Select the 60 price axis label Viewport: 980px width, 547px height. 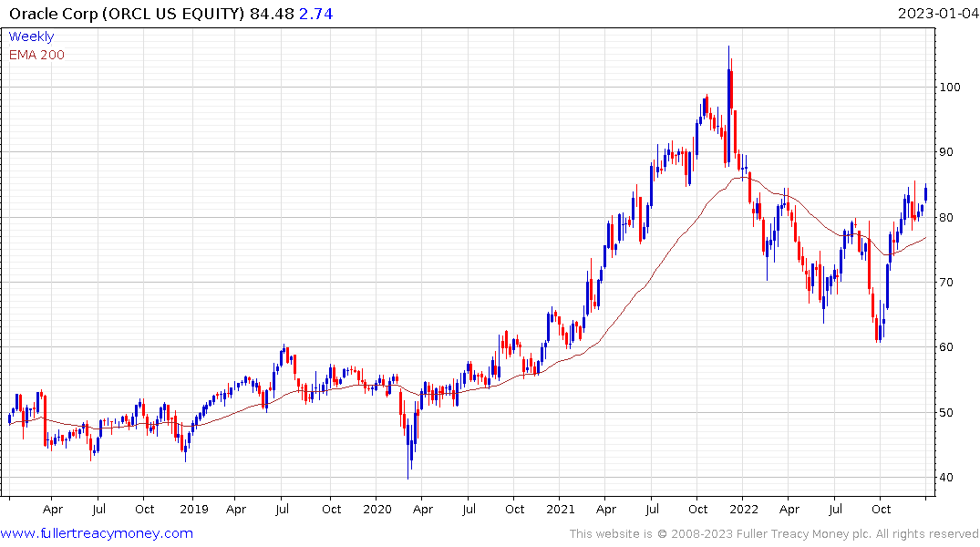click(946, 347)
